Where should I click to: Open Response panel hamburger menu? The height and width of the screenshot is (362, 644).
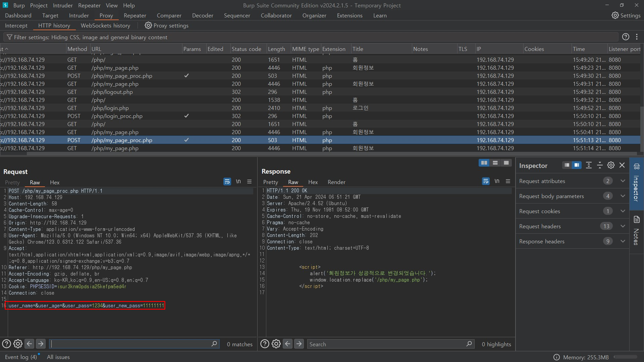pos(508,181)
